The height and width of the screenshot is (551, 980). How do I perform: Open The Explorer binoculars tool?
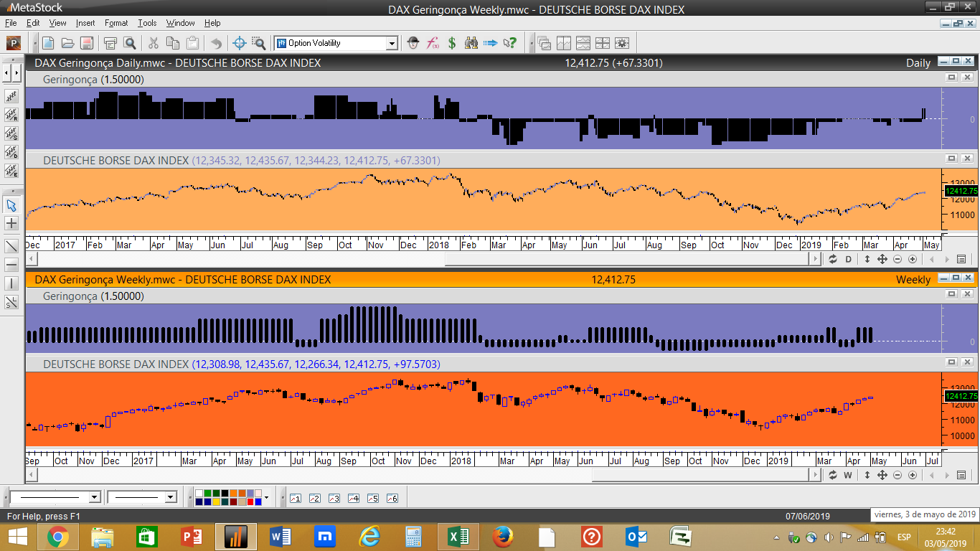[x=471, y=43]
